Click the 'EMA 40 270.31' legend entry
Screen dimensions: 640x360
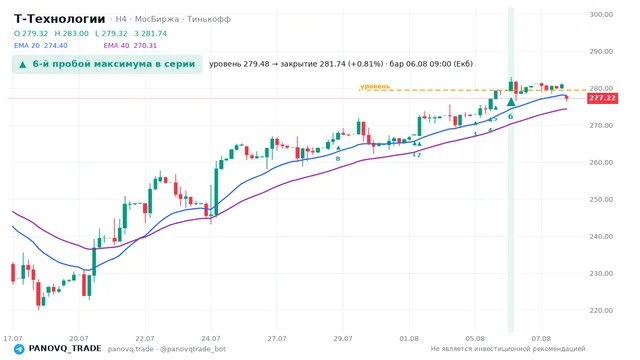(130, 46)
